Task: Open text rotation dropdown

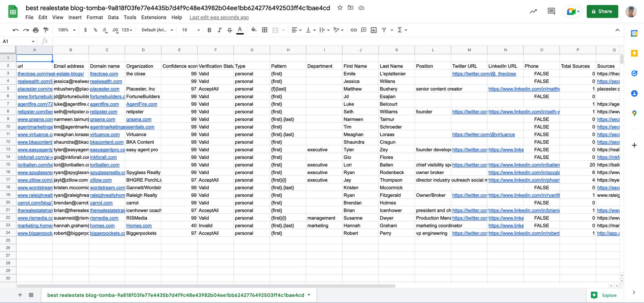Action: pos(338,30)
